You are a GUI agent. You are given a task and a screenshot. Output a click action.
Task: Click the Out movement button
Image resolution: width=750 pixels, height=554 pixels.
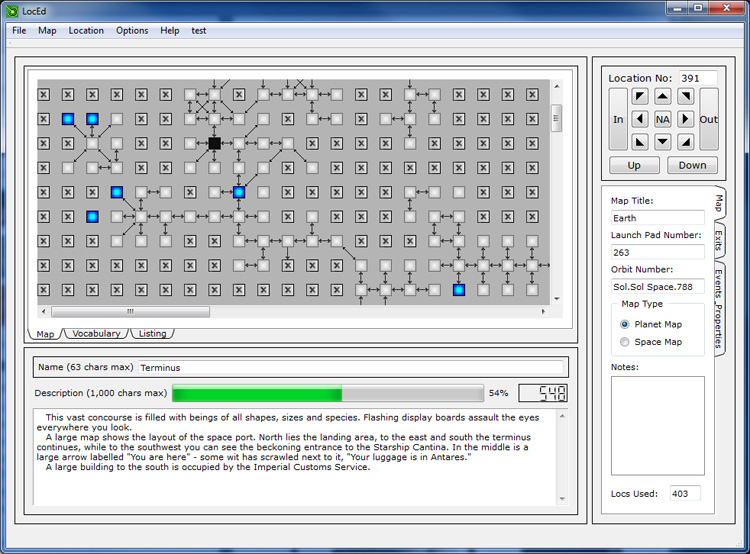click(x=708, y=119)
